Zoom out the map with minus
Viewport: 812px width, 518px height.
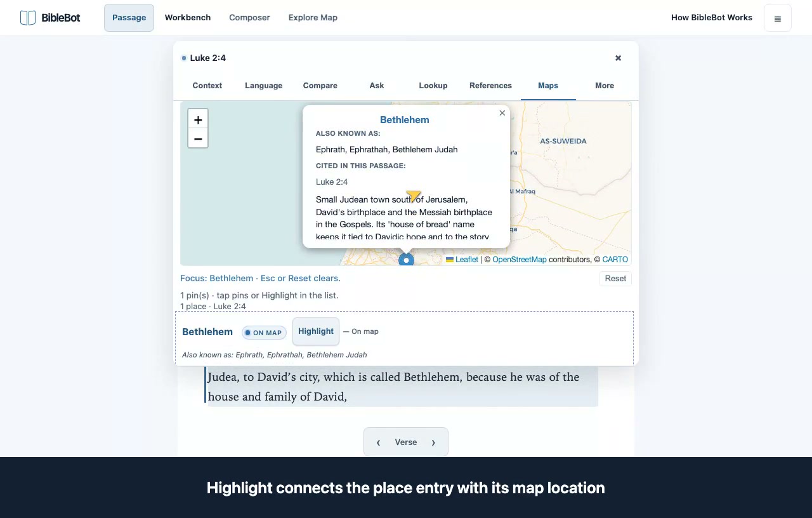pos(198,139)
